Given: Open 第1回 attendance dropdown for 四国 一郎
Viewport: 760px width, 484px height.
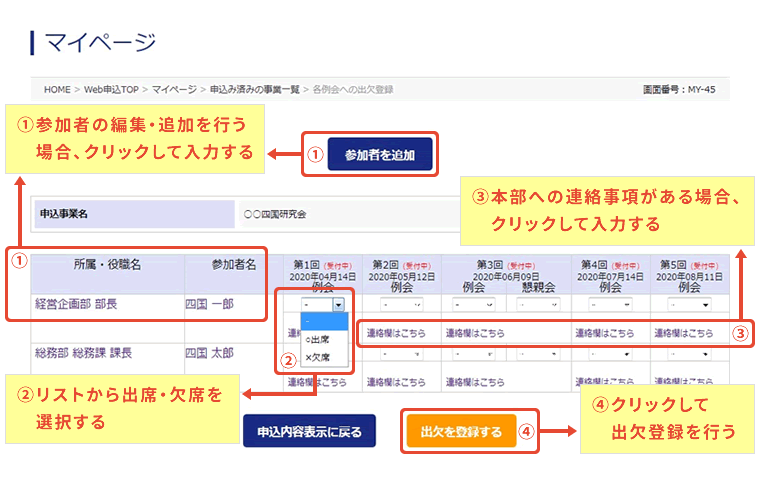Looking at the screenshot, I should [x=324, y=304].
